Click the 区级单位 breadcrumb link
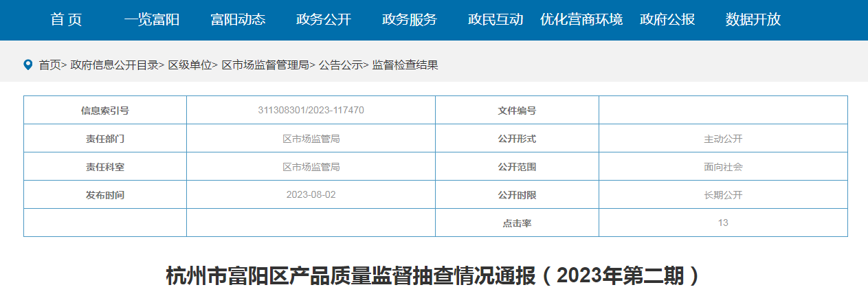Screen dimensions: 868x307 [190, 65]
